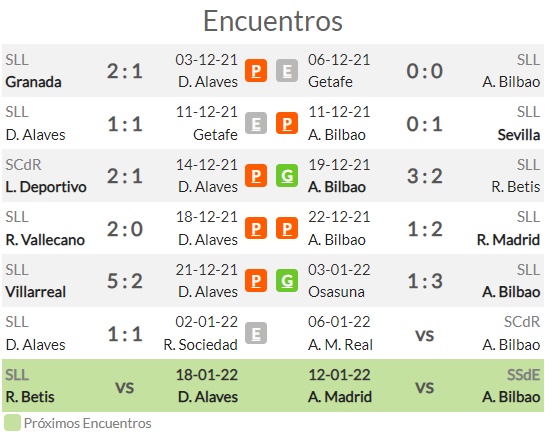
Task: Click orange P badge for L. Deportivo match
Action: click(256, 176)
